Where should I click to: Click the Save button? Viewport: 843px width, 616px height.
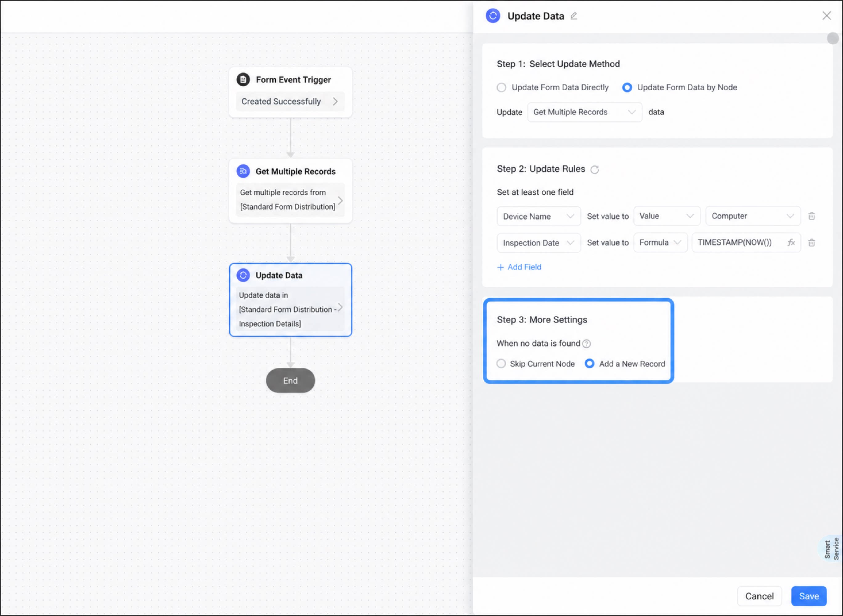[x=809, y=596]
